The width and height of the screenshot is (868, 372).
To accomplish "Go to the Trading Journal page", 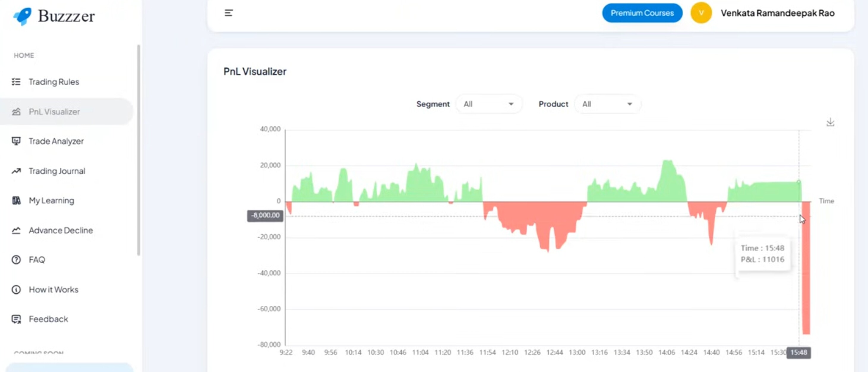I will pos(57,171).
